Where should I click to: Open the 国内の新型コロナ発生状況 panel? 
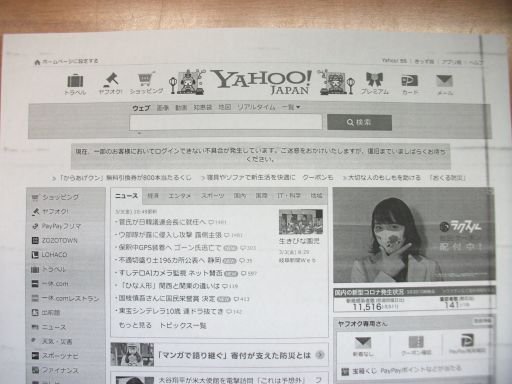(x=414, y=299)
